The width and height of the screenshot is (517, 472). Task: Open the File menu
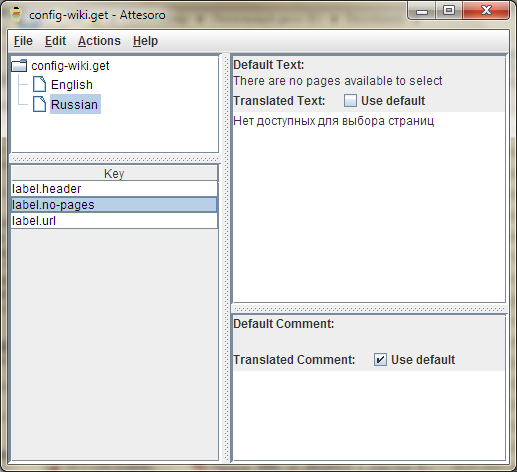pyautogui.click(x=23, y=41)
